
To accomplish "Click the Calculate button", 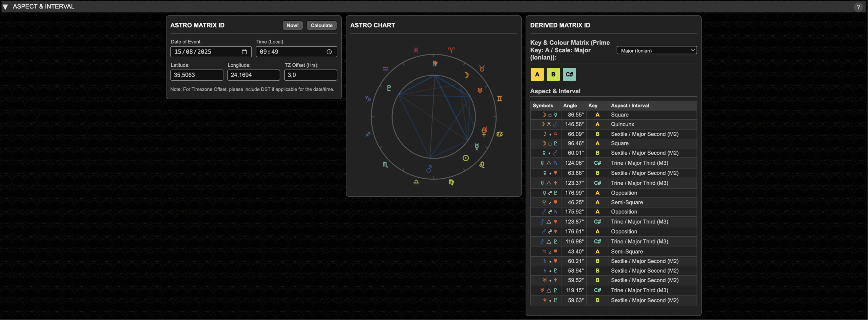I will tap(321, 25).
